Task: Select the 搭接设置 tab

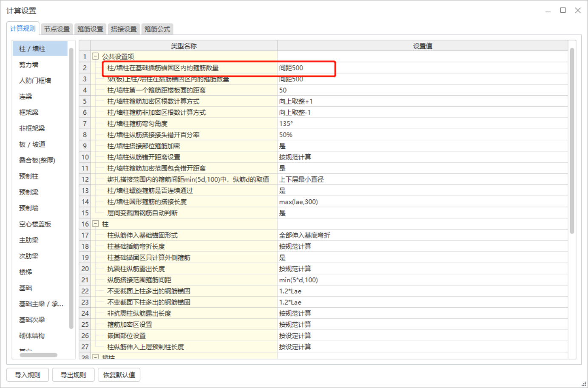Action: pyautogui.click(x=124, y=29)
